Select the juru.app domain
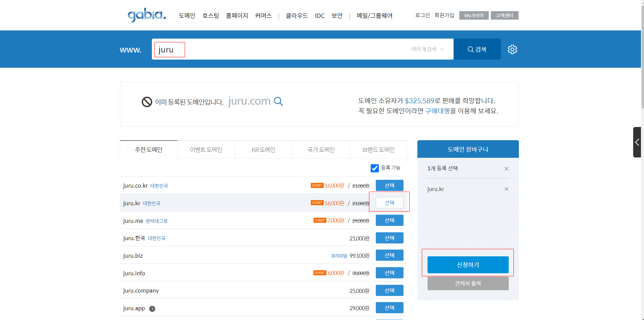644x320 pixels. (x=390, y=308)
